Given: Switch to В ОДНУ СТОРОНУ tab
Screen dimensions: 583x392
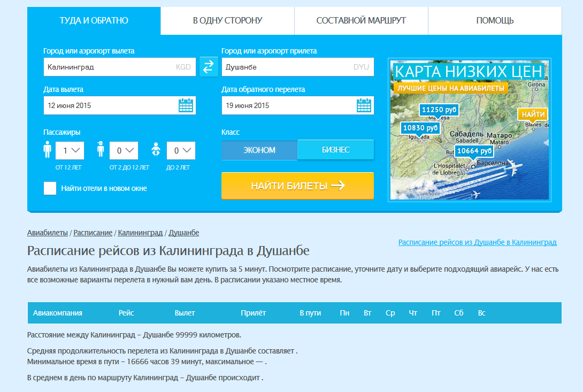Looking at the screenshot, I should coord(227,20).
